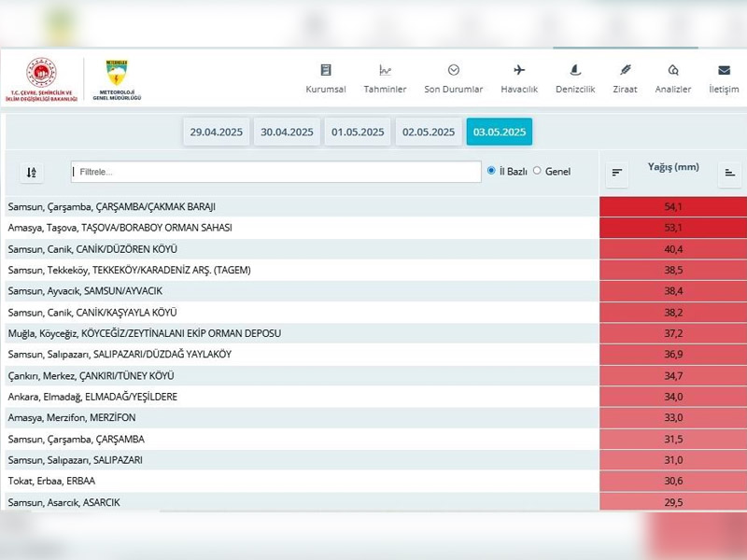Viewport: 747px width, 560px height.
Task: Click the Son Durumlar clock icon
Action: [454, 70]
